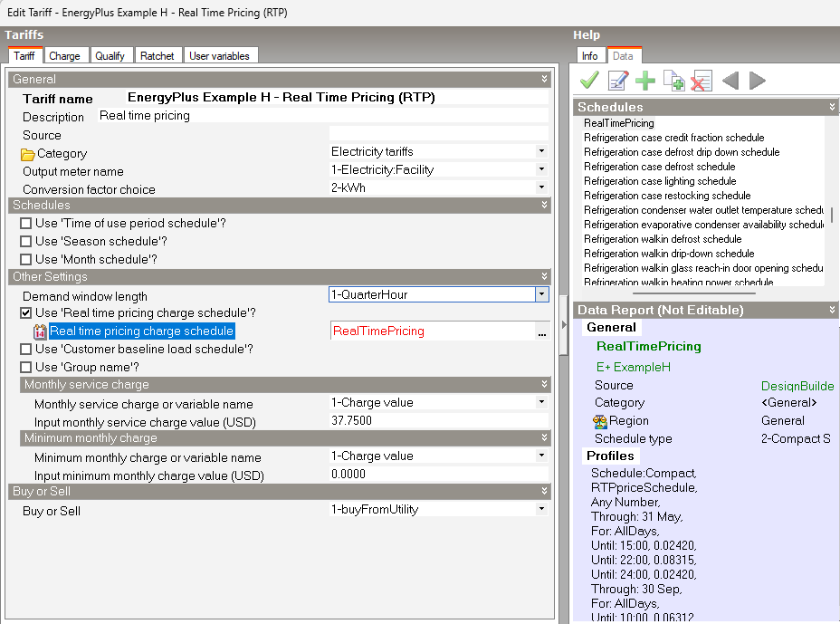
Task: Uncheck 'Real time pricing charge schedule' checkbox
Action: pyautogui.click(x=26, y=313)
